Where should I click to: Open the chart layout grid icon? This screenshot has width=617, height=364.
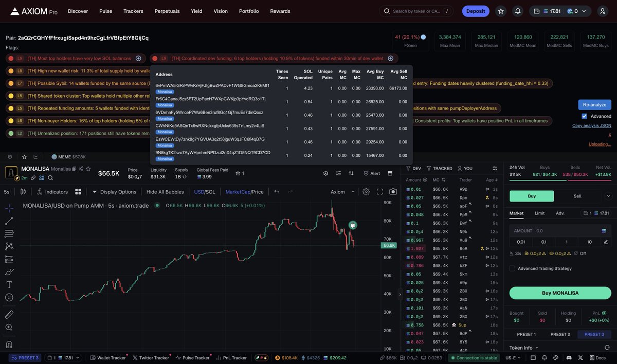tap(78, 191)
